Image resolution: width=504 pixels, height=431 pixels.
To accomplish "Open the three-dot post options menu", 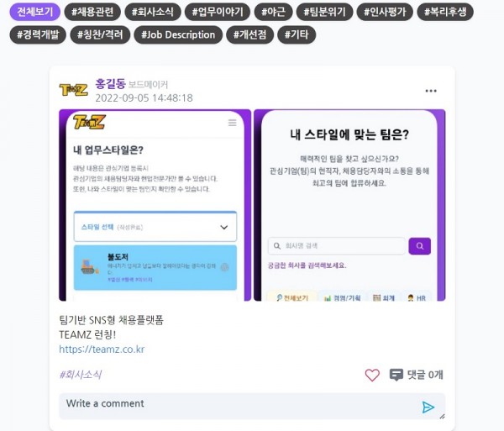I will point(431,91).
